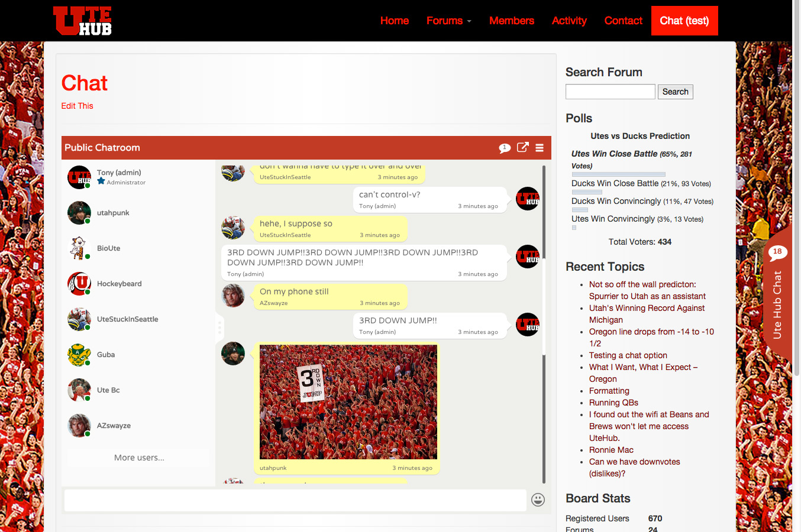Open the emoji picker smiley icon

tap(538, 499)
